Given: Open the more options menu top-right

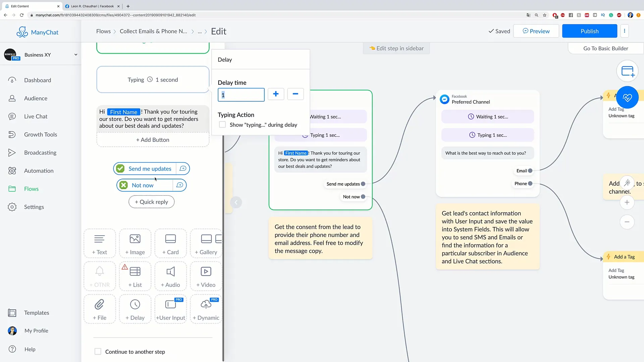Looking at the screenshot, I should 625,31.
